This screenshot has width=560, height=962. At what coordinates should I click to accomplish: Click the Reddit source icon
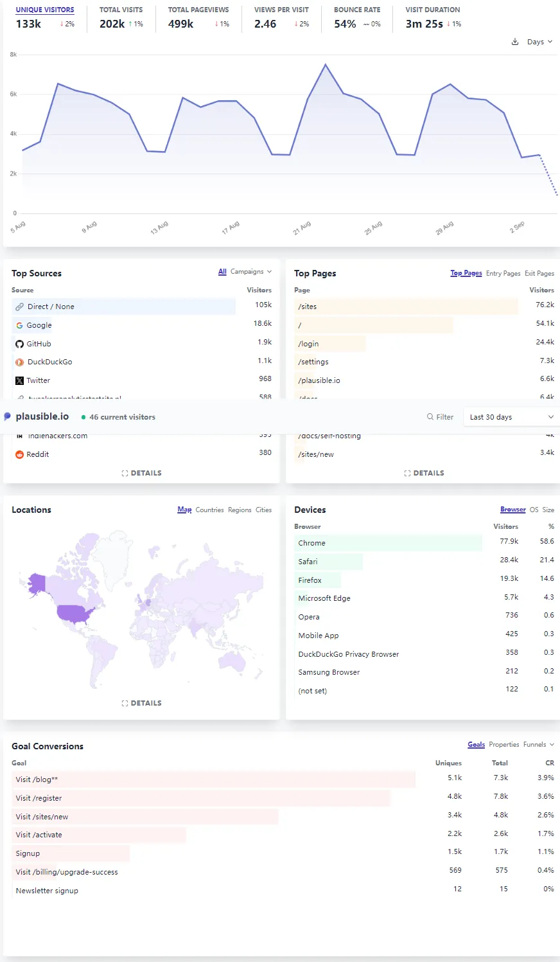point(19,454)
